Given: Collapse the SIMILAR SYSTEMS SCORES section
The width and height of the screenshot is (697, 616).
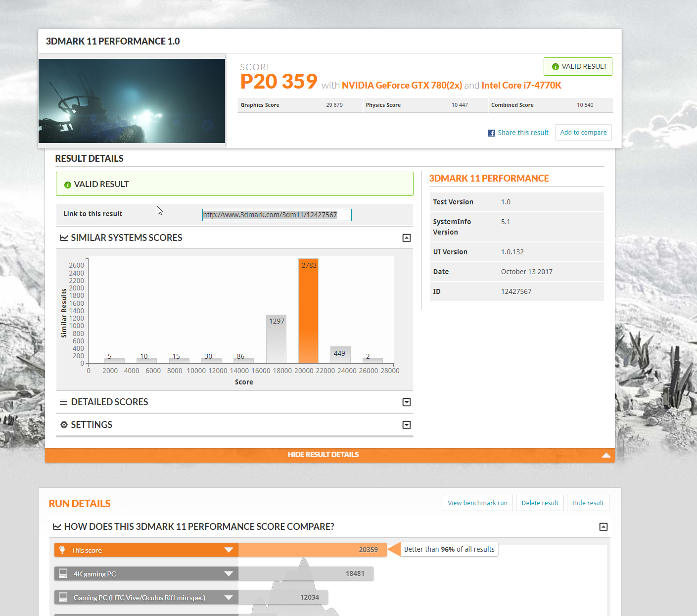Looking at the screenshot, I should click(407, 238).
